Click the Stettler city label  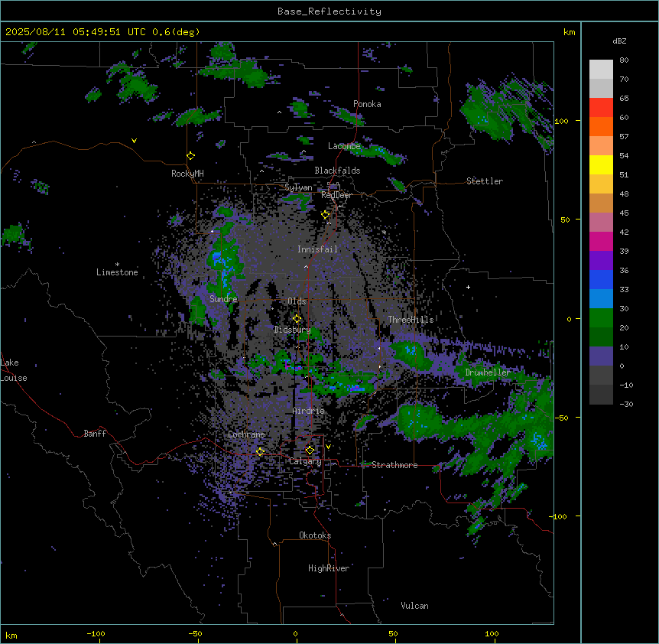pos(485,181)
